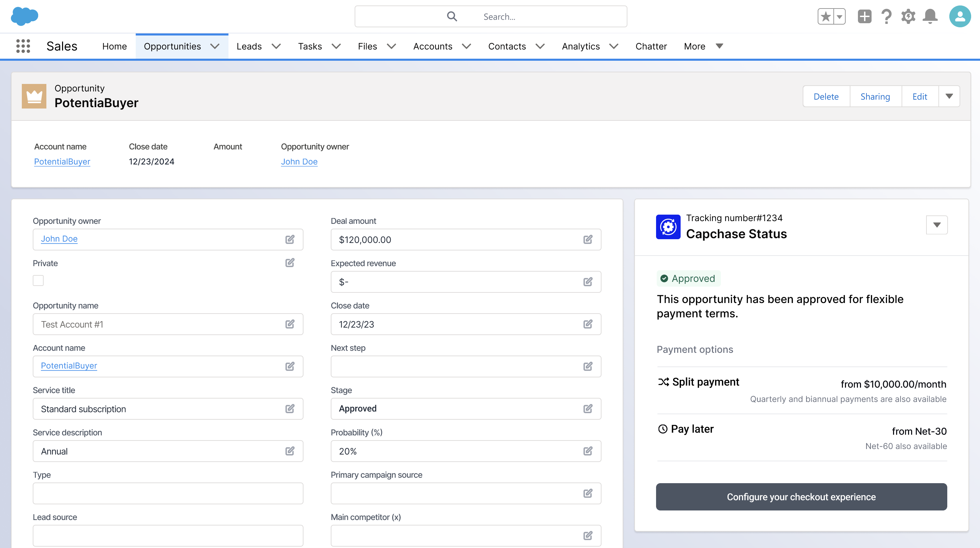This screenshot has height=548, width=980.
Task: Expand the Leads tab chevron
Action: pyautogui.click(x=276, y=46)
